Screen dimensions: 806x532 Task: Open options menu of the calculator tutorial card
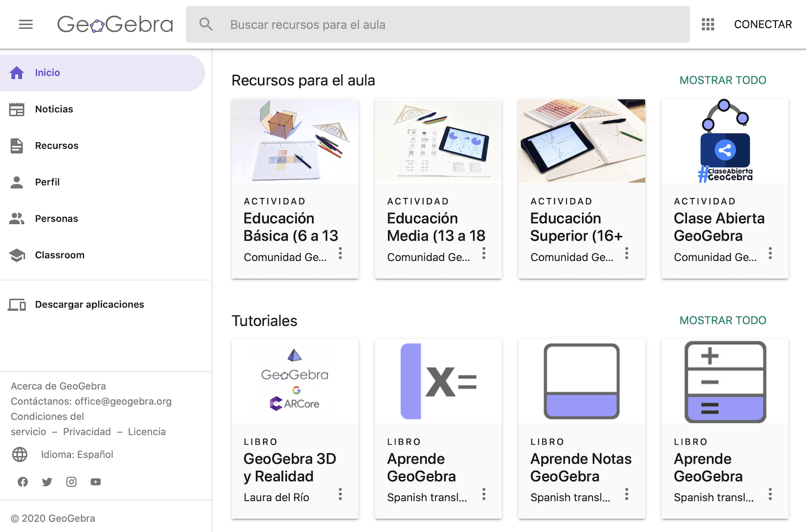pyautogui.click(x=770, y=494)
